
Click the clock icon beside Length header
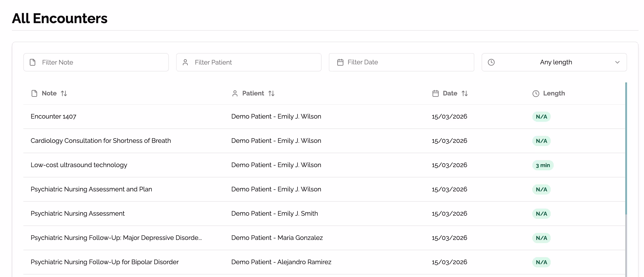click(x=536, y=93)
